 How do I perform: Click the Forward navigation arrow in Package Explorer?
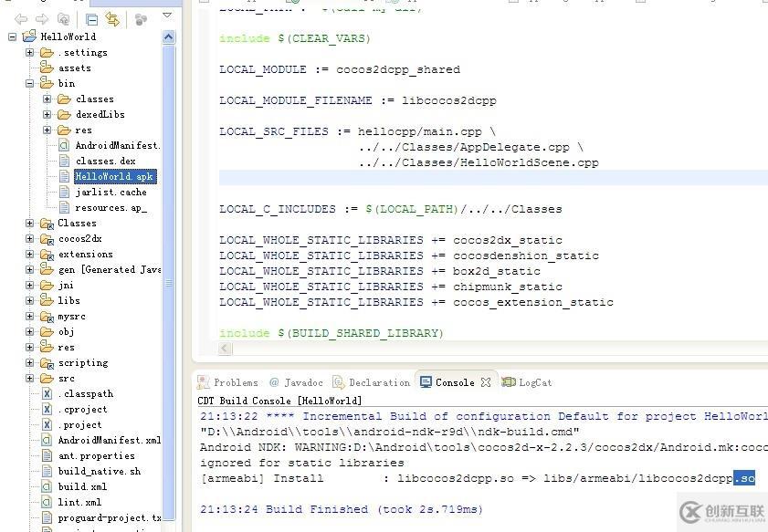coord(42,19)
